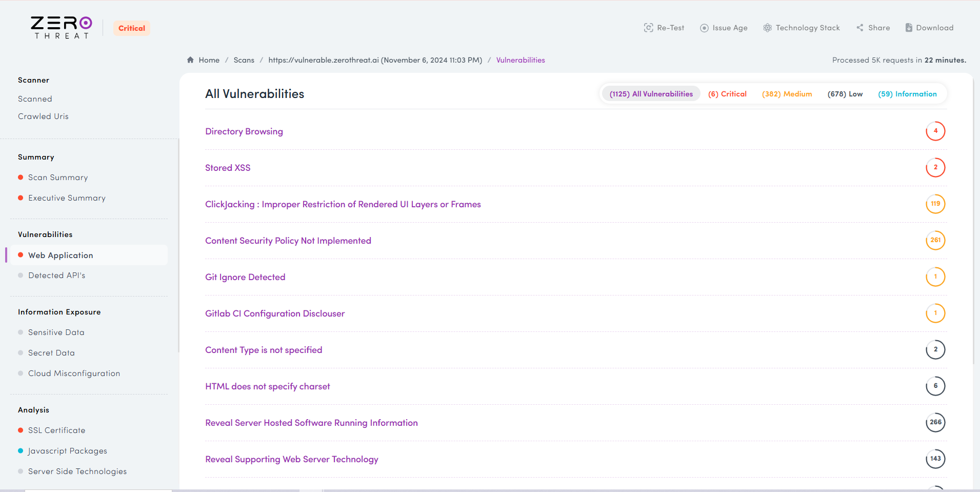The width and height of the screenshot is (980, 492).
Task: Filter by Information vulnerabilities tab
Action: coord(907,94)
